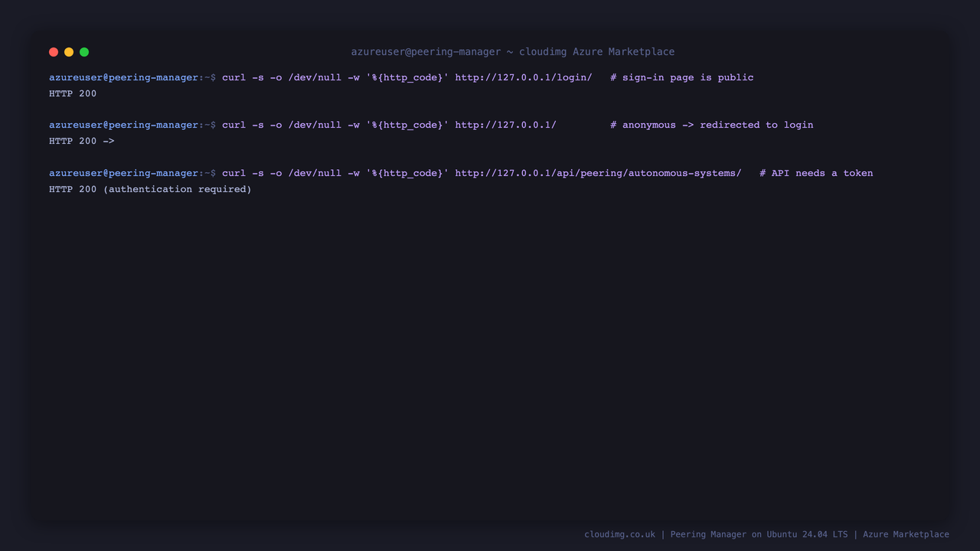
Task: Click the terminal title 'azureuser@peering-manager ~ cloudimg Azure Marketplace'
Action: [513, 52]
